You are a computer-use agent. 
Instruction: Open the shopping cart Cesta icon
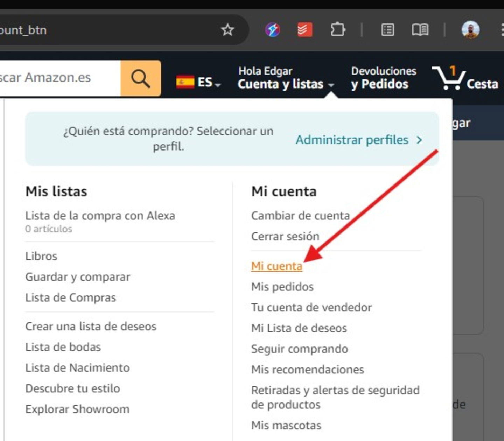(465, 78)
